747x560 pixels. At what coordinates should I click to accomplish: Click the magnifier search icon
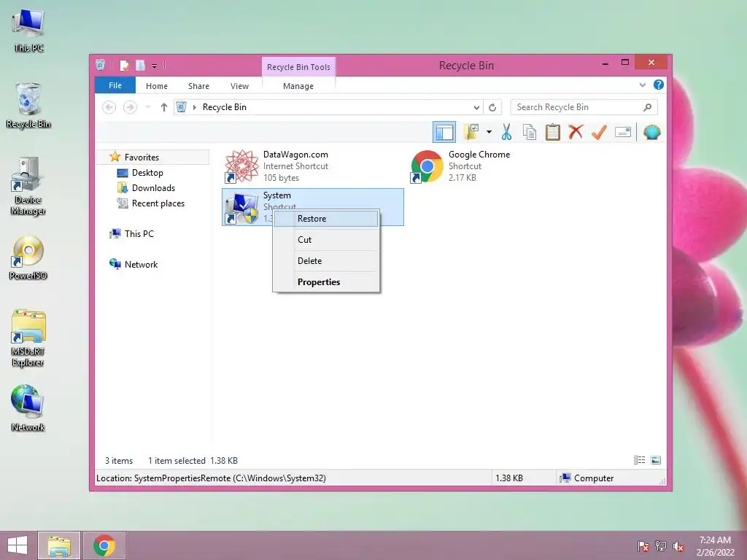click(648, 107)
